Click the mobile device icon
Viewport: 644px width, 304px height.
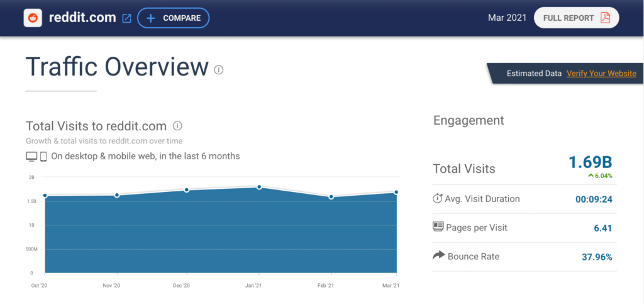pyautogui.click(x=44, y=156)
